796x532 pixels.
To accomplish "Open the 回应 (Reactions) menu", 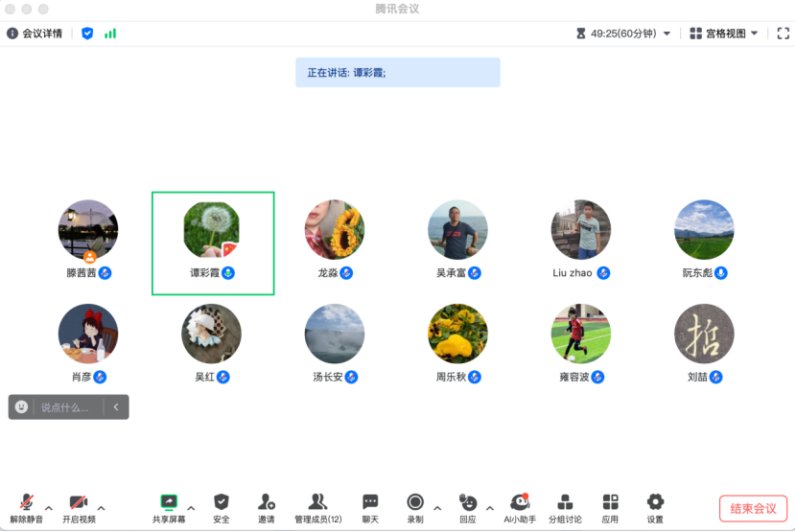I will pyautogui.click(x=468, y=502).
